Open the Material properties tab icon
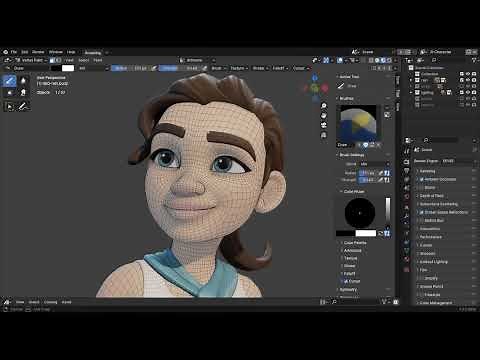The image size is (480, 360). click(406, 259)
